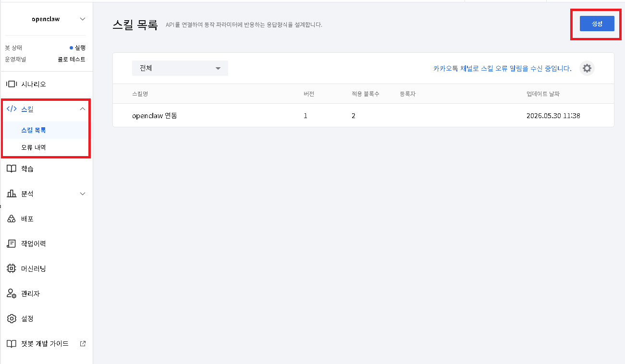Open the openclaw 연동 skill row
Viewport: 625px width, 364px height.
tap(363, 116)
